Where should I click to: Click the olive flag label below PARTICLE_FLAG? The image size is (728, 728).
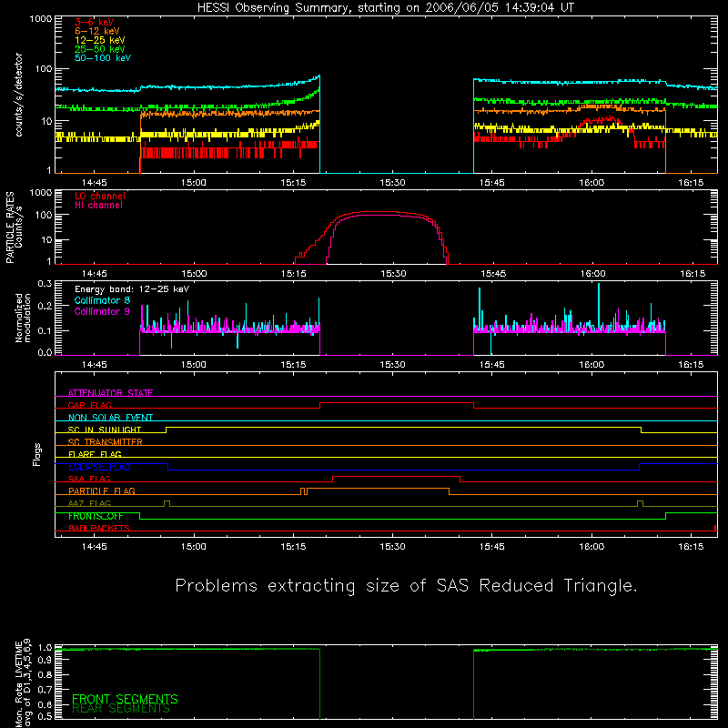(89, 503)
